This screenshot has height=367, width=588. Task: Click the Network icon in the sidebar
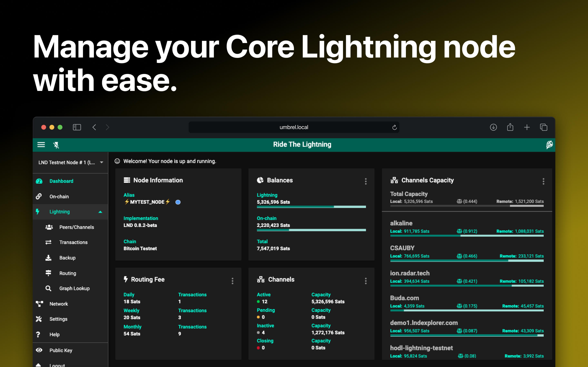point(39,304)
